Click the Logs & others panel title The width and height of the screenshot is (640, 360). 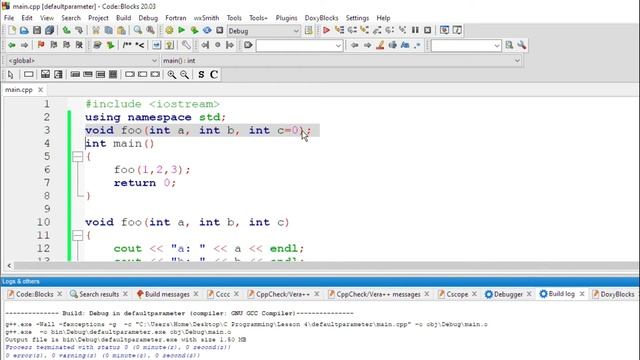pos(21,282)
